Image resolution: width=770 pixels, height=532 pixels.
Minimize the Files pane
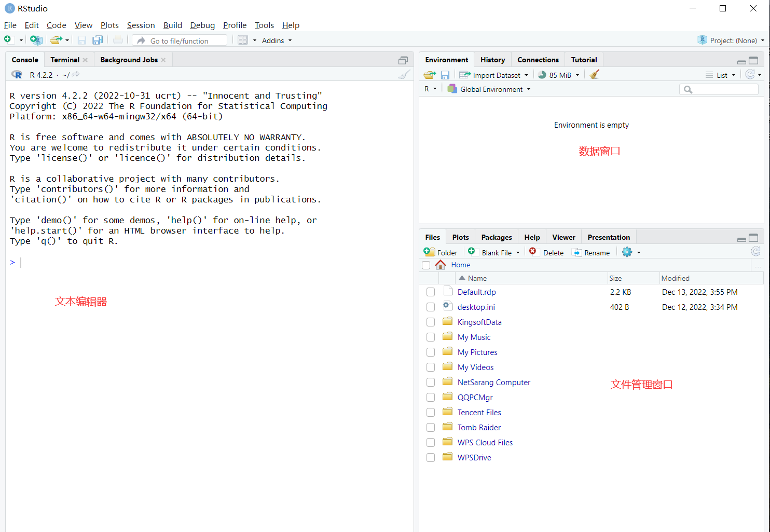coord(741,239)
